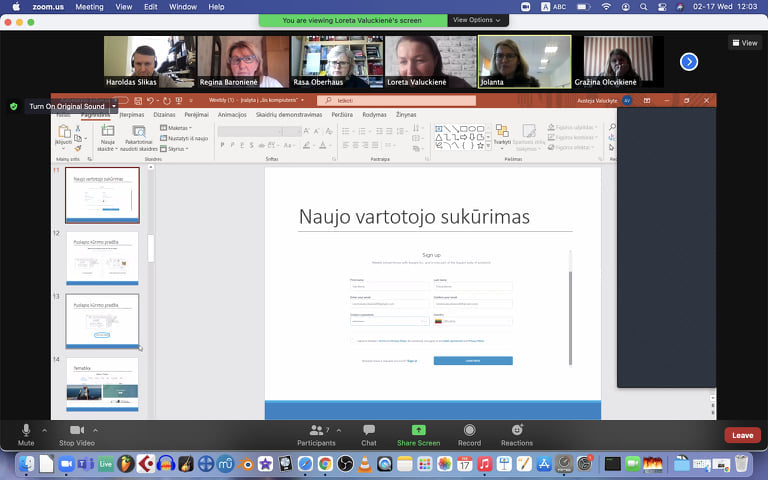Turn On Original Sound toggle
Screen dimensions: 768x480
click(67, 106)
